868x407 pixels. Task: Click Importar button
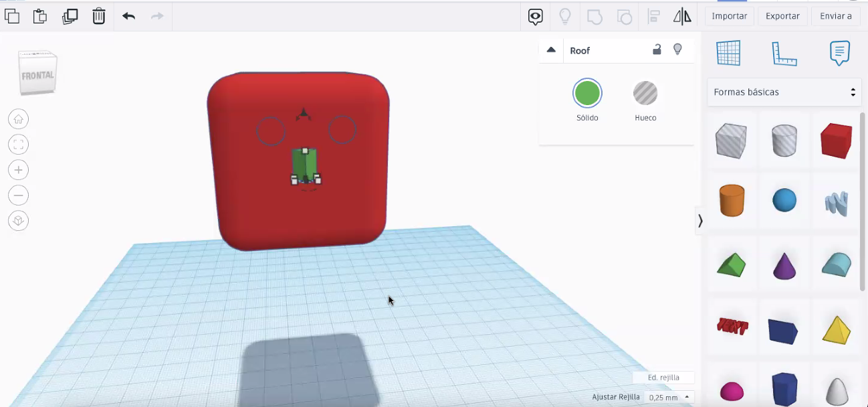[x=729, y=16]
